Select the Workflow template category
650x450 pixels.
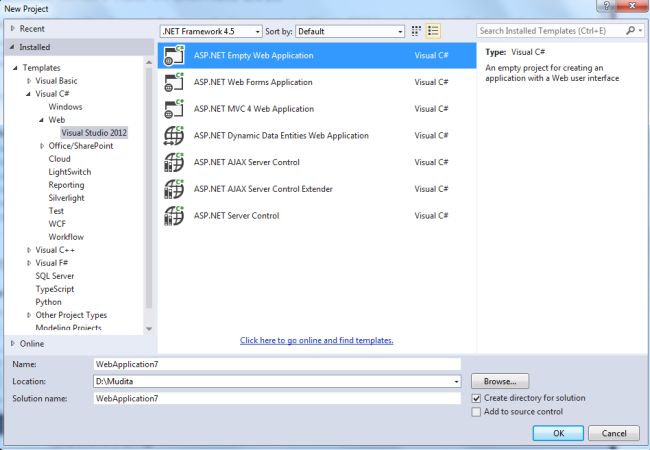coord(66,237)
